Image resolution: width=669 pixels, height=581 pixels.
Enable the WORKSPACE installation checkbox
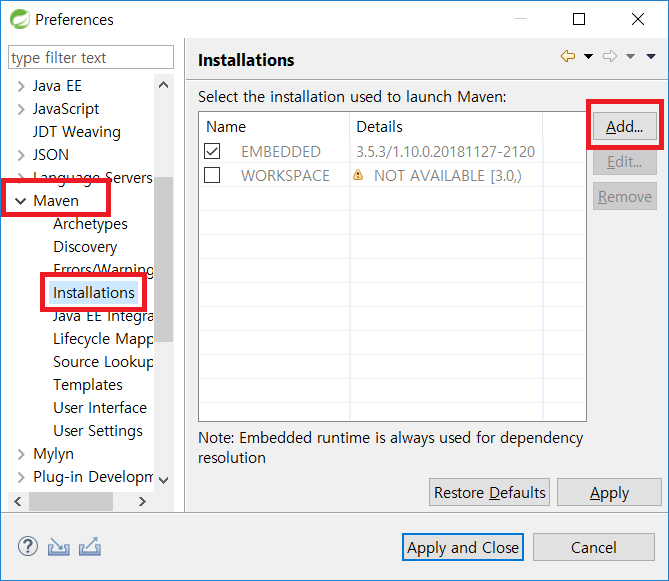[212, 175]
